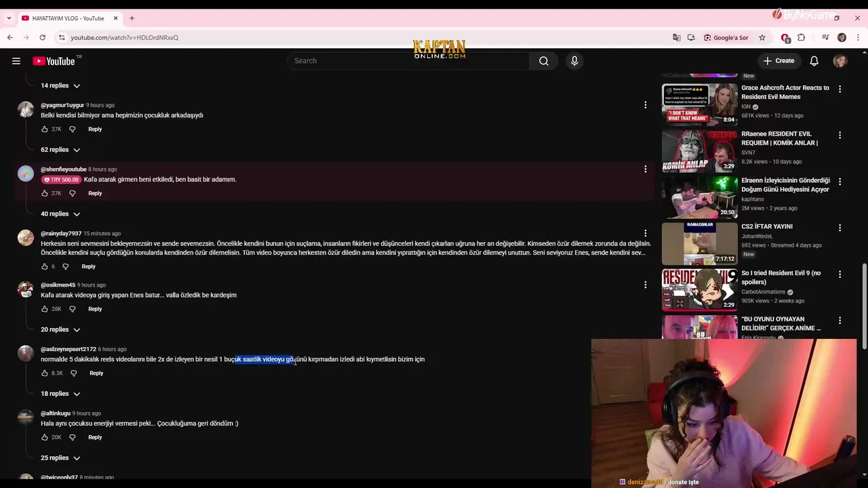The width and height of the screenshot is (868, 488).
Task: Like the @aslzeynepsert2172 comment
Action: pyautogui.click(x=45, y=373)
